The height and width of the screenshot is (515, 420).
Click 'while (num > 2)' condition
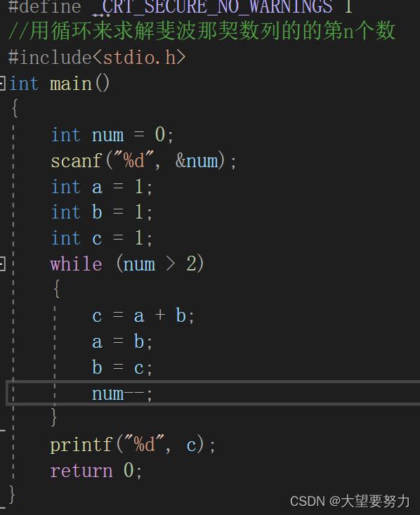(x=127, y=263)
